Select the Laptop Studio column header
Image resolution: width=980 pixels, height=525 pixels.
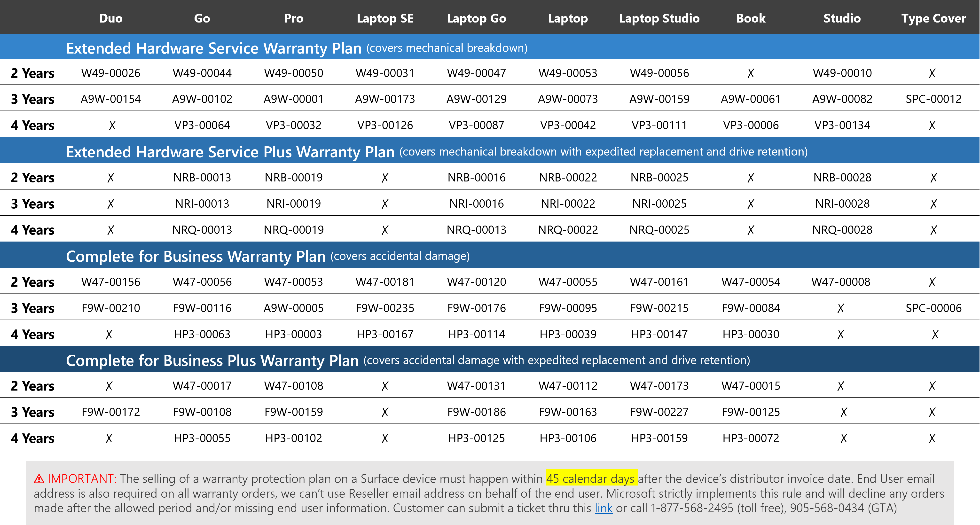[659, 18]
